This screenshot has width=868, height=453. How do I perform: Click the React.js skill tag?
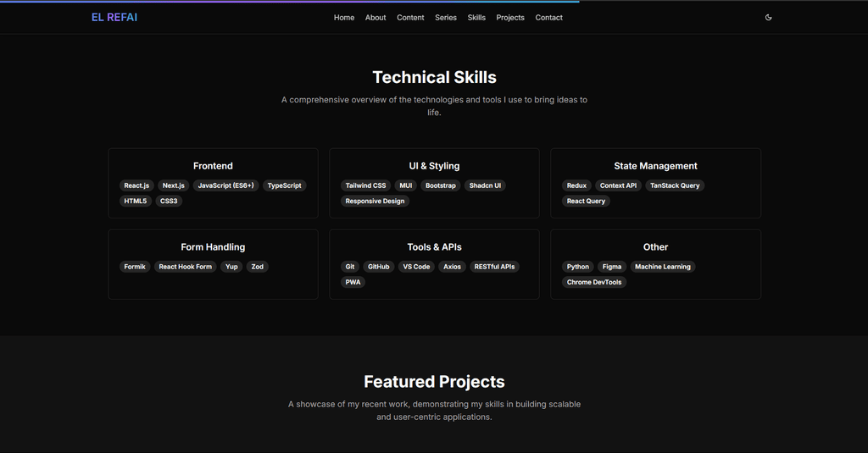tap(136, 185)
